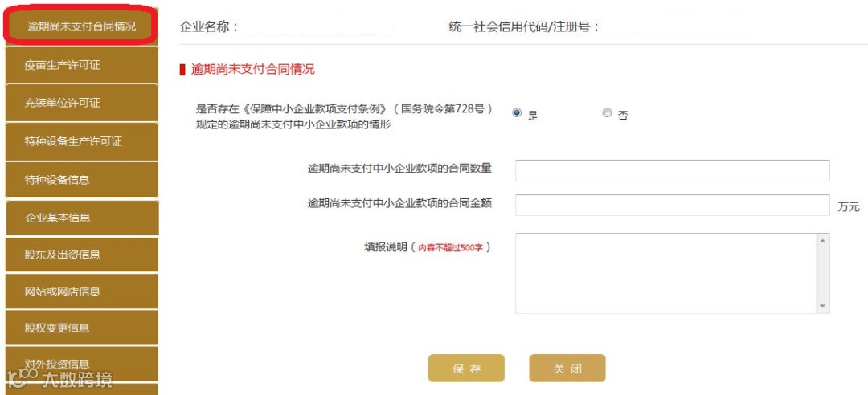Select the 否 radio button
This screenshot has height=395, width=868.
coord(607,113)
